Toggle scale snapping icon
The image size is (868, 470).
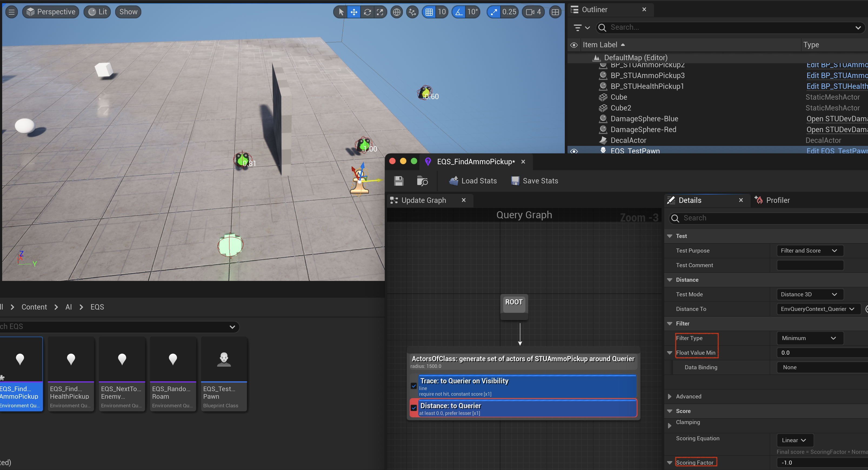pos(494,12)
